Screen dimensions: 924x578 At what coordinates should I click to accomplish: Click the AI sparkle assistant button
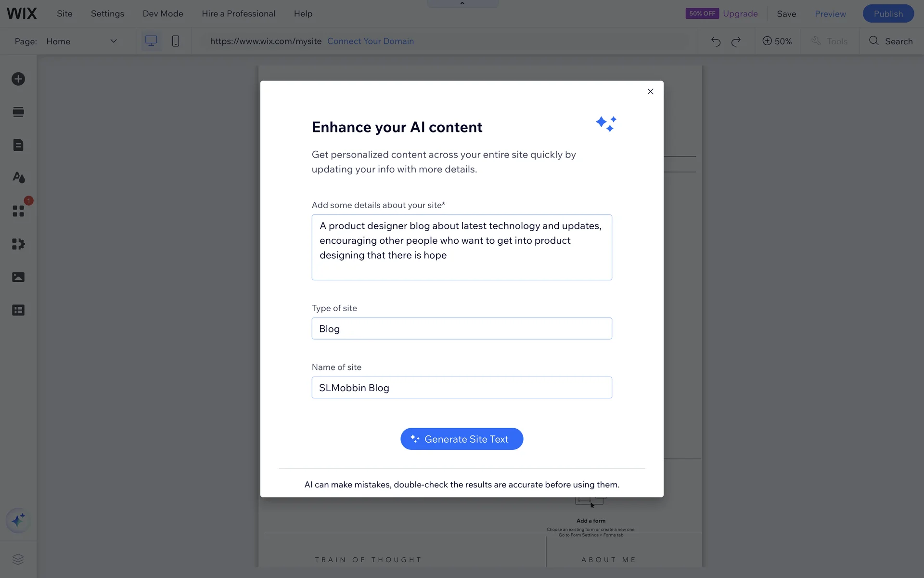click(x=18, y=521)
